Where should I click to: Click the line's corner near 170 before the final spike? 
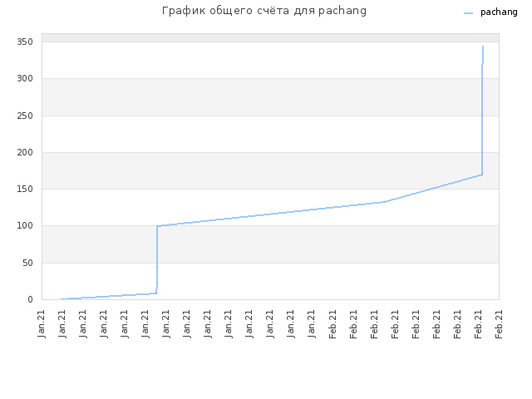pyautogui.click(x=482, y=175)
